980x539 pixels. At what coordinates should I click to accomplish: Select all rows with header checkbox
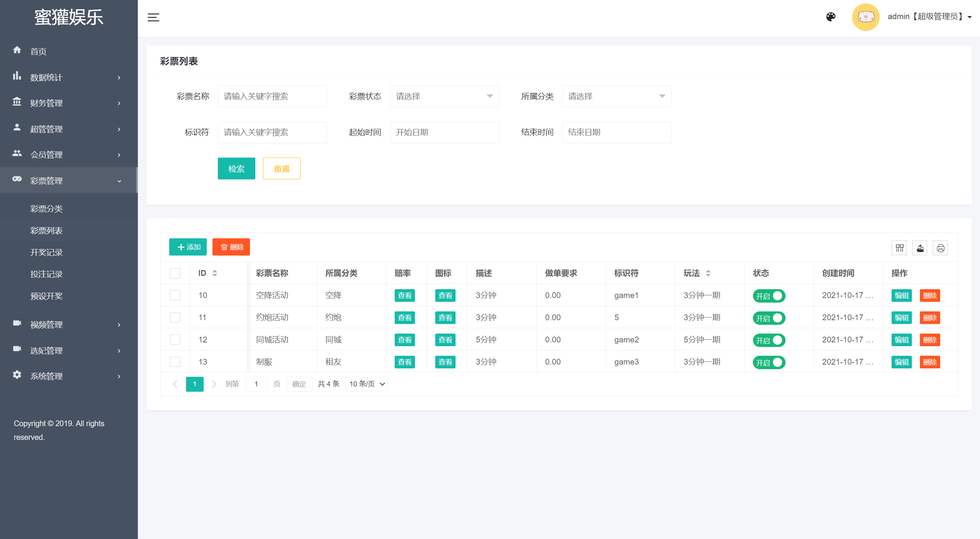coord(175,273)
